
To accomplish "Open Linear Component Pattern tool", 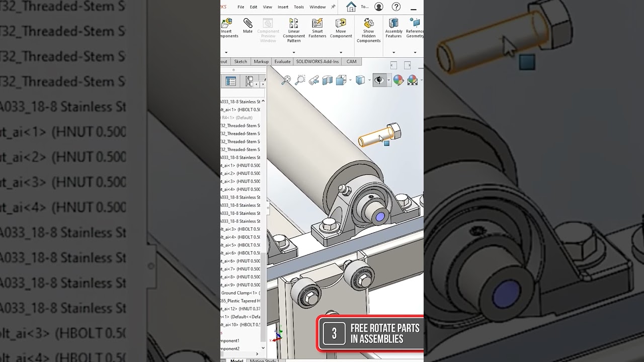I will pyautogui.click(x=294, y=30).
